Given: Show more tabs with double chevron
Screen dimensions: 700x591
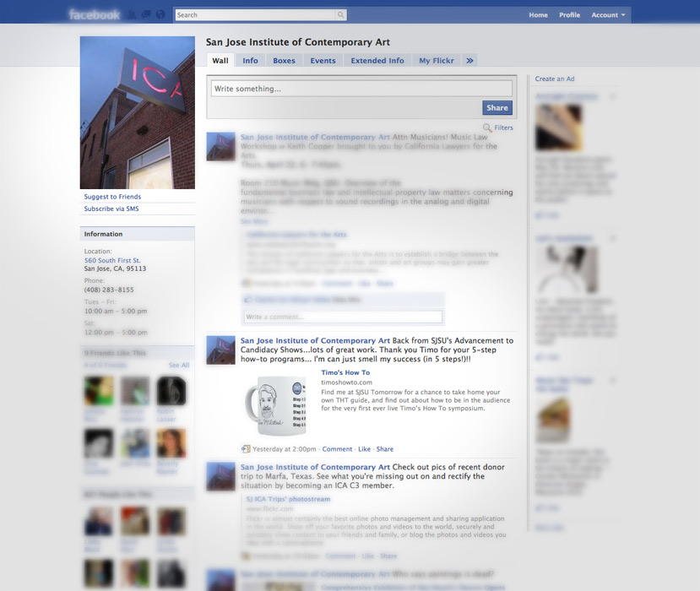Looking at the screenshot, I should point(469,61).
